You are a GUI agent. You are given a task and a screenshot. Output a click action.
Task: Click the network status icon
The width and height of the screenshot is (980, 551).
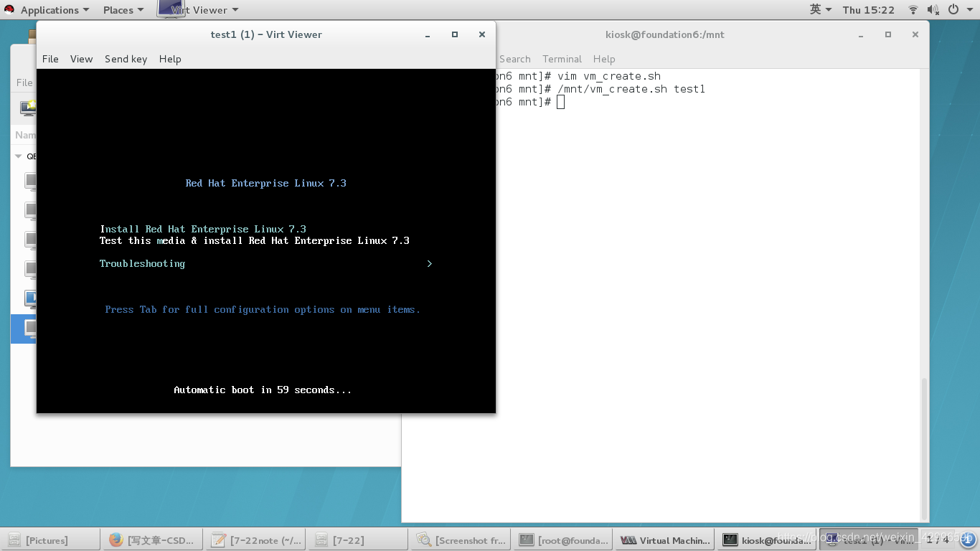point(913,10)
